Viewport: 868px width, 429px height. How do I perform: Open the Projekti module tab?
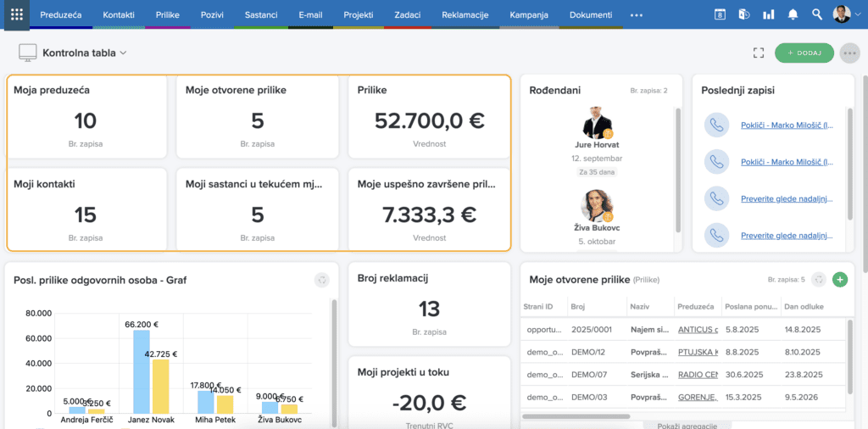tap(359, 15)
